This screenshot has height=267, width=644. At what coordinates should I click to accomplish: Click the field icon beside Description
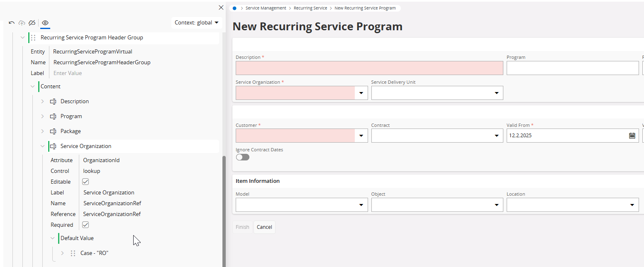click(53, 102)
